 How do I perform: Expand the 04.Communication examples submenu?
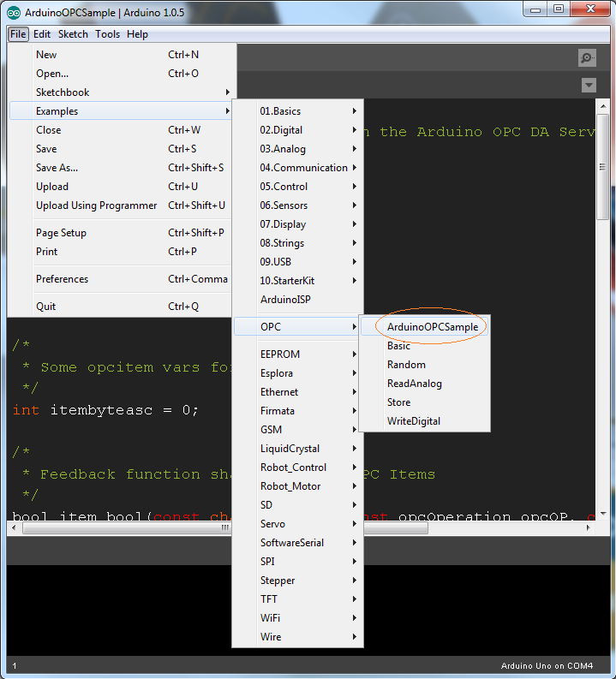(x=297, y=168)
